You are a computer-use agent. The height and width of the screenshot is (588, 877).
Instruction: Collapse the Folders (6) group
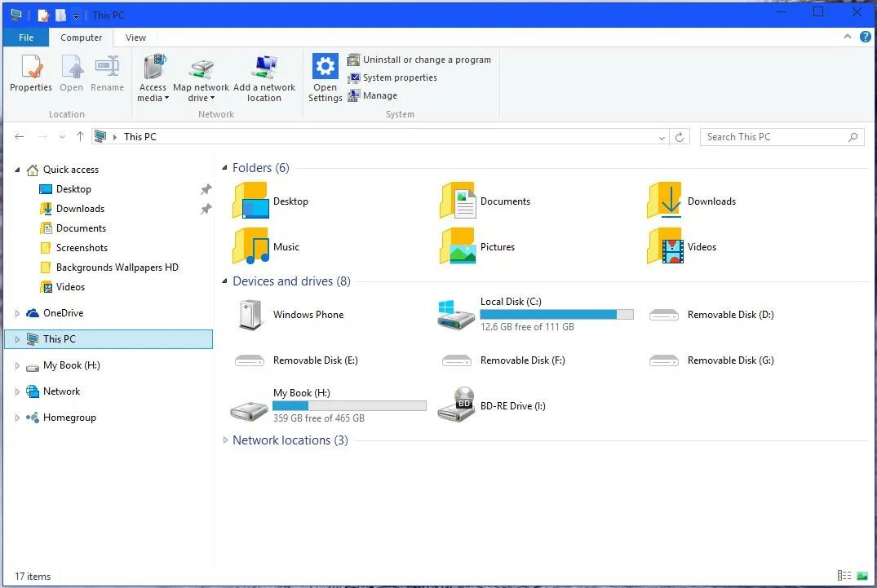225,168
